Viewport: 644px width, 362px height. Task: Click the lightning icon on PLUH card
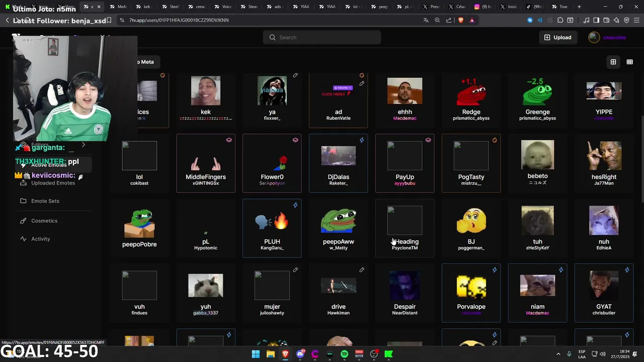click(x=295, y=205)
